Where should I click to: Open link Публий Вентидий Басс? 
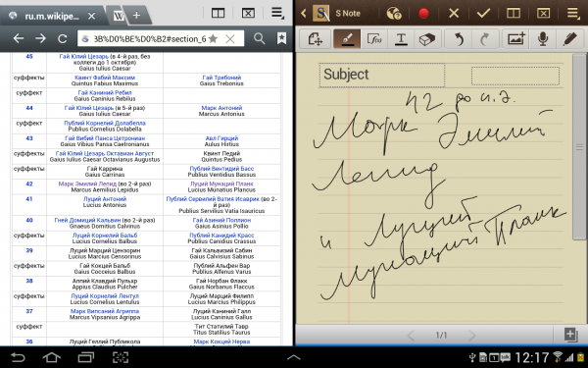[221, 169]
